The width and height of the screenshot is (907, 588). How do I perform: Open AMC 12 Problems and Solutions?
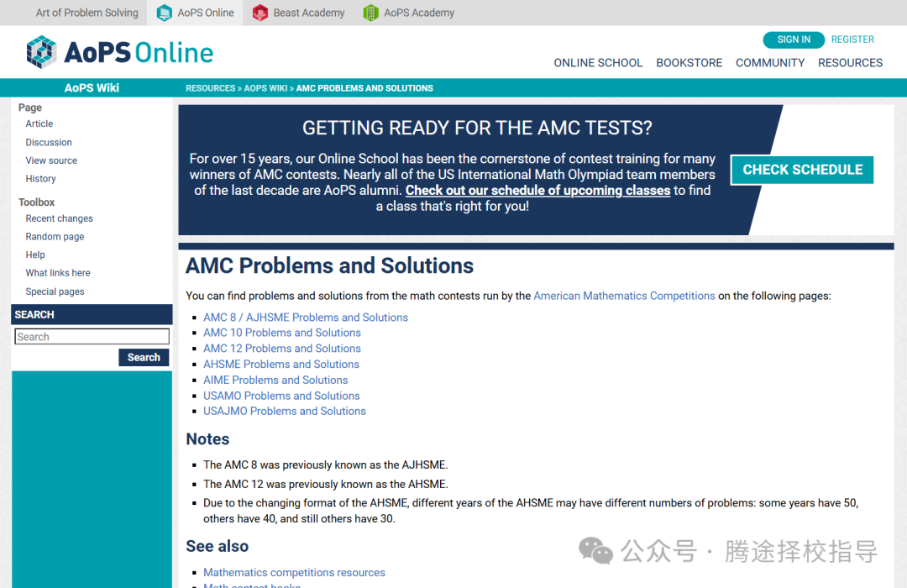(281, 349)
